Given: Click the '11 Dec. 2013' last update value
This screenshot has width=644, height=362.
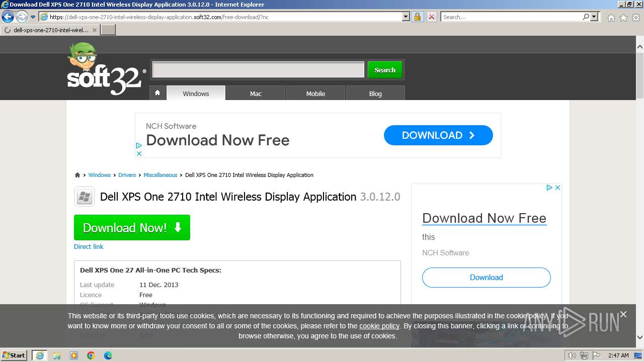Looking at the screenshot, I should coord(159,285).
